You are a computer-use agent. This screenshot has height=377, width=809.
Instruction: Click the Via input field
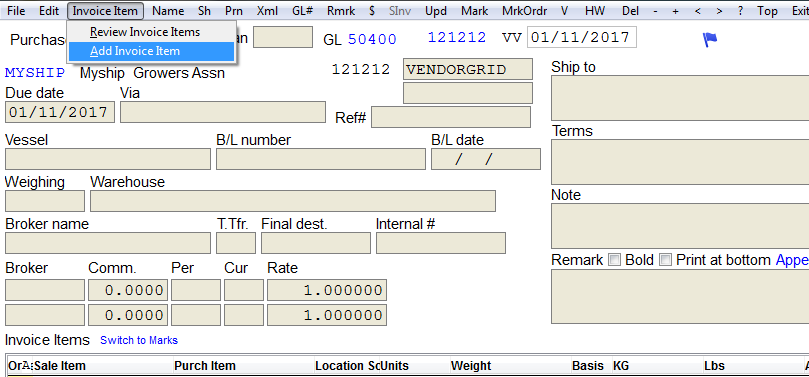point(223,112)
